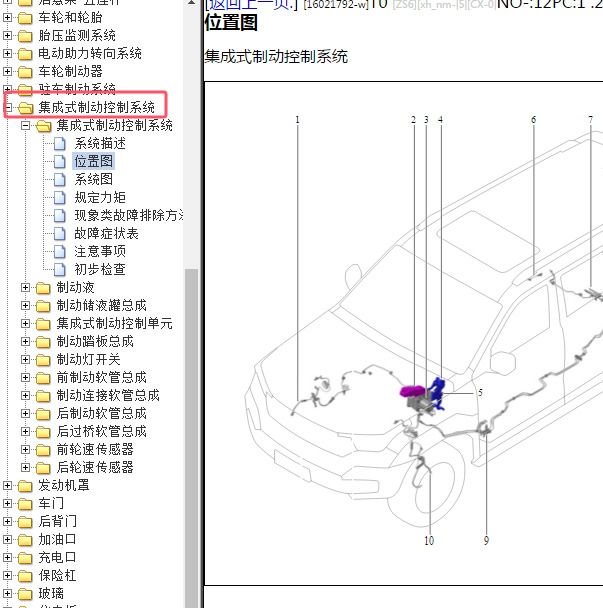Expand the 车门 folder node
Image resolution: width=603 pixels, height=608 pixels.
click(7, 503)
